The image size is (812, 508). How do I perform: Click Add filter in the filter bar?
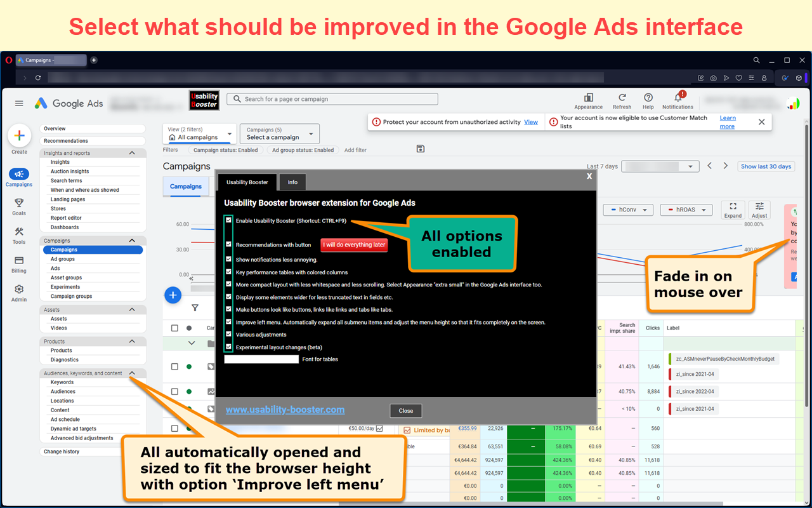tap(355, 150)
